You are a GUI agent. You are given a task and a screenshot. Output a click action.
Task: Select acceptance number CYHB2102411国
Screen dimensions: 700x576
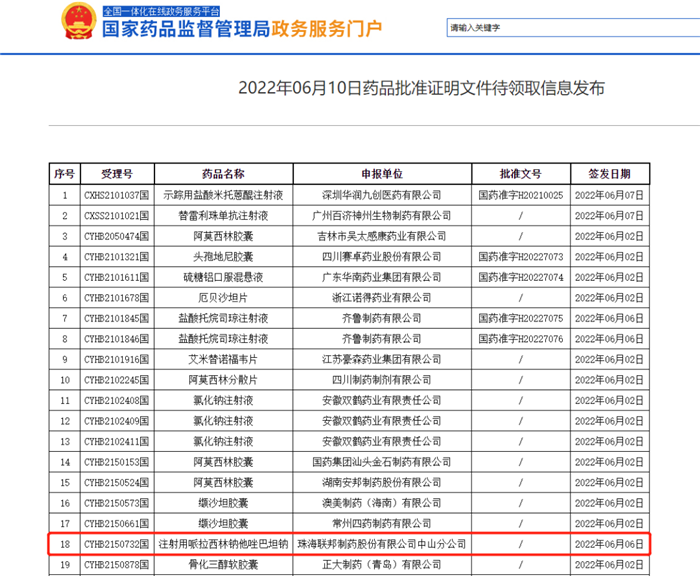point(117,442)
